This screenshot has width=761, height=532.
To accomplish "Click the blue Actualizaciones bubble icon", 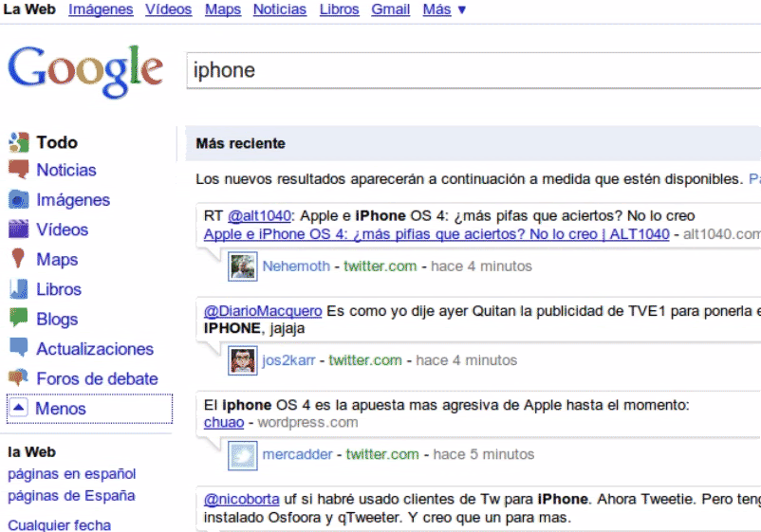I will click(18, 347).
